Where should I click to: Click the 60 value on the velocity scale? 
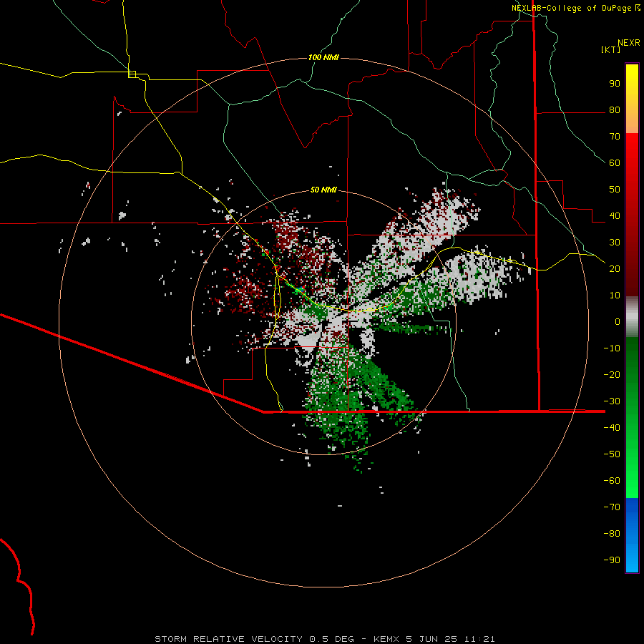coord(615,163)
